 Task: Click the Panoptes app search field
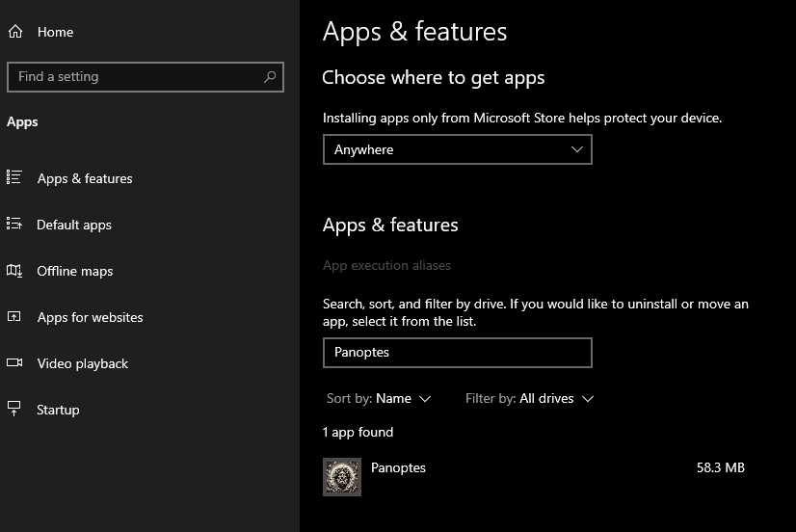[x=457, y=353]
